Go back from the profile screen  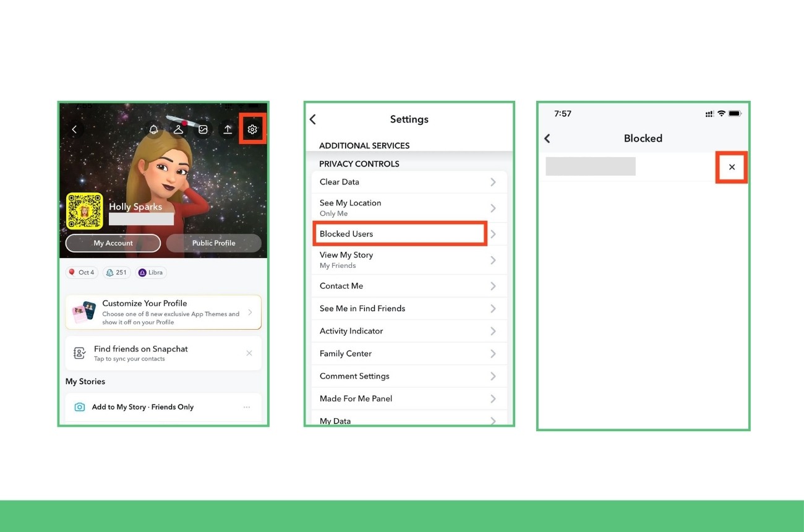coord(74,129)
